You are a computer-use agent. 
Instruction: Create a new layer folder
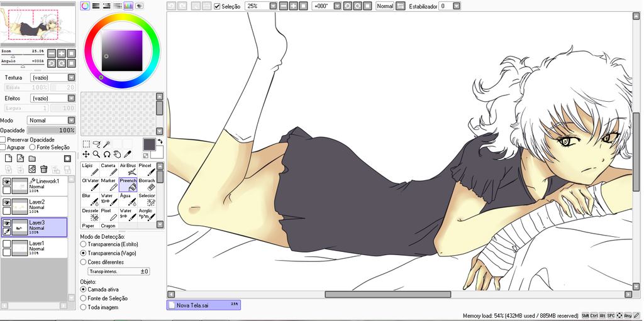pyautogui.click(x=32, y=158)
